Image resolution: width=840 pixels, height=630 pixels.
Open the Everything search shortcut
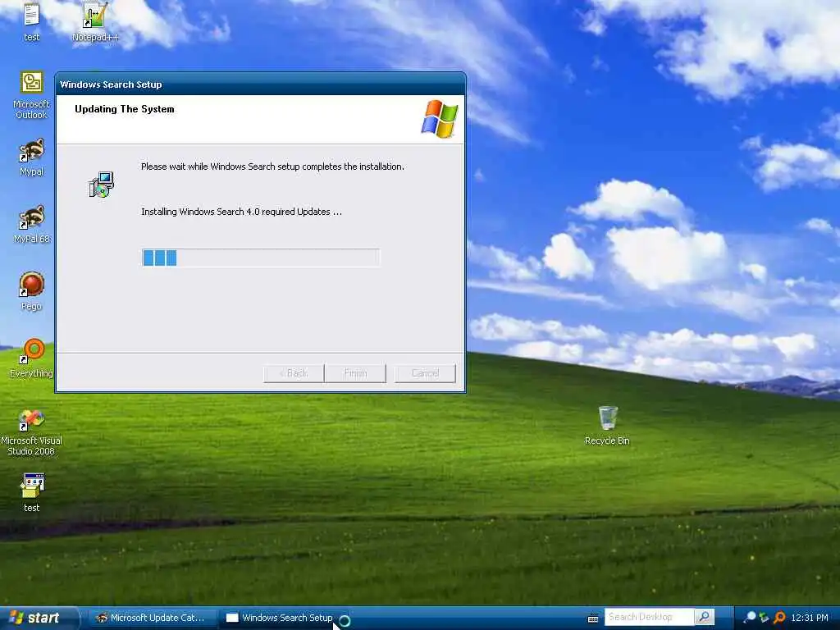tap(32, 358)
